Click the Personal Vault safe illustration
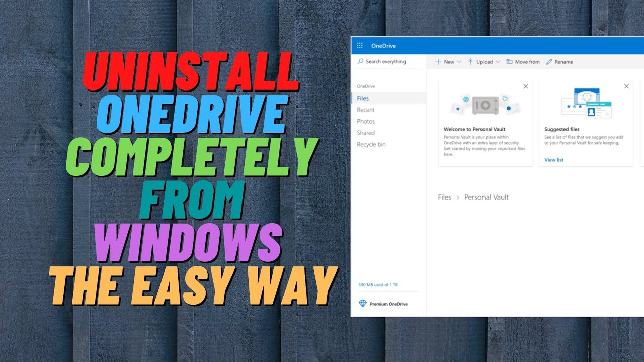Screen dimensions: 644x362 tap(486, 105)
